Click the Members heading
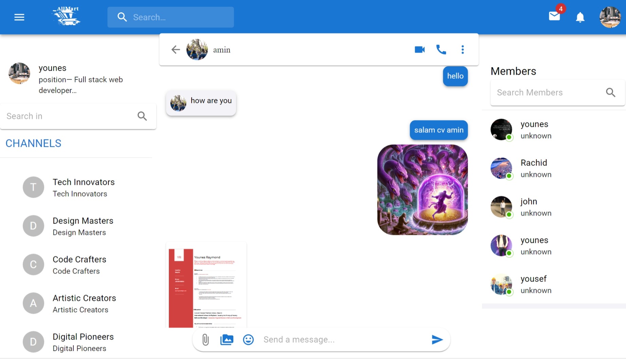Screen dimensions: 626x364 coord(513,71)
